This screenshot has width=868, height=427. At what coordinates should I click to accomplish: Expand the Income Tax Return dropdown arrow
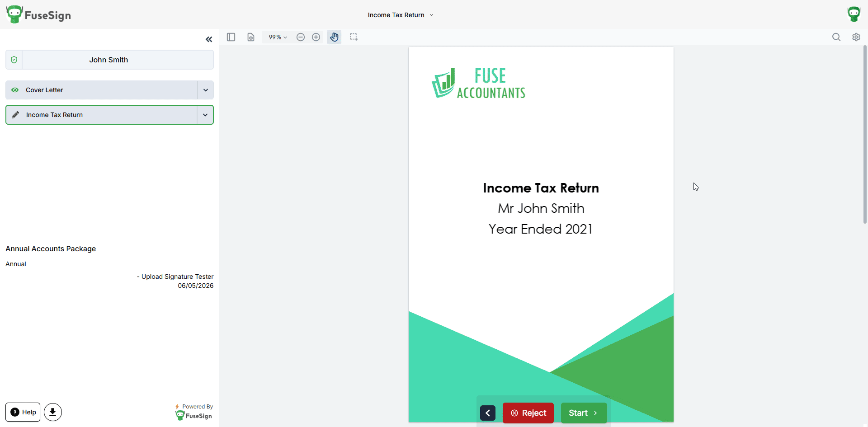coord(205,115)
